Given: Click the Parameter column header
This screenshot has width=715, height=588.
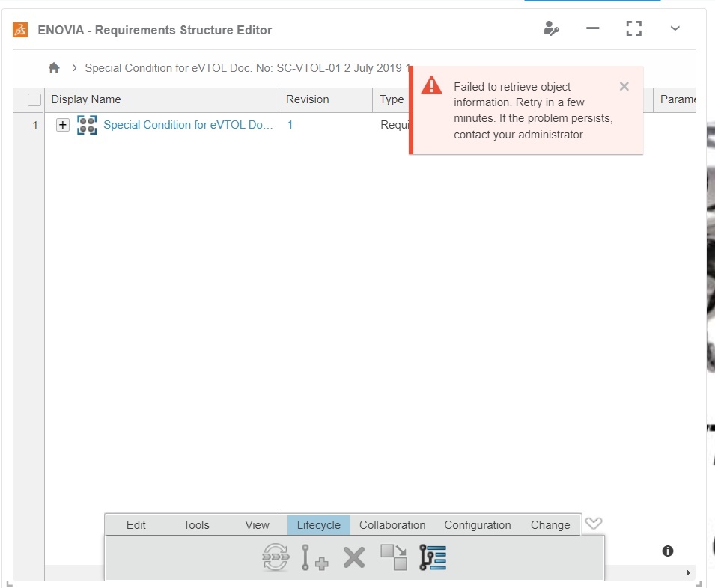Looking at the screenshot, I should [x=677, y=99].
